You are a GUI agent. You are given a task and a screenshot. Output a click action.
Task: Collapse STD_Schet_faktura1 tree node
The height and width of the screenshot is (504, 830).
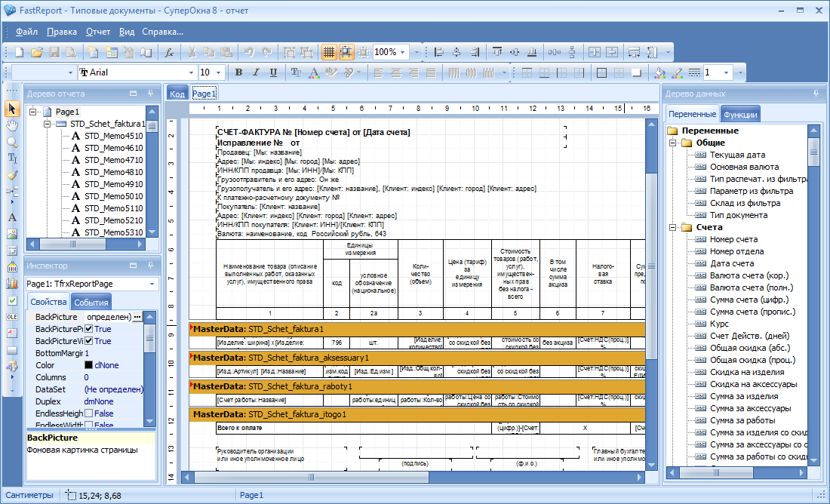tap(47, 124)
